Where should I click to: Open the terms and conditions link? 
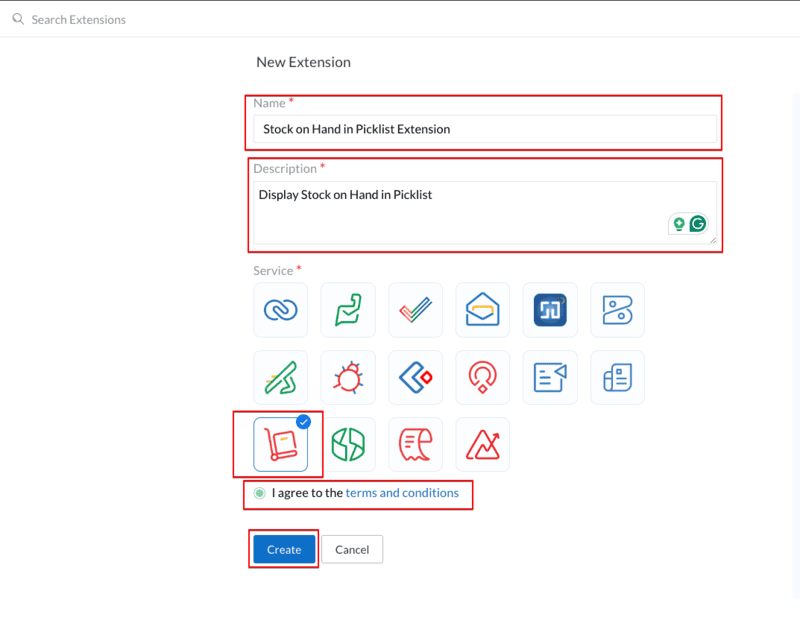[x=402, y=493]
